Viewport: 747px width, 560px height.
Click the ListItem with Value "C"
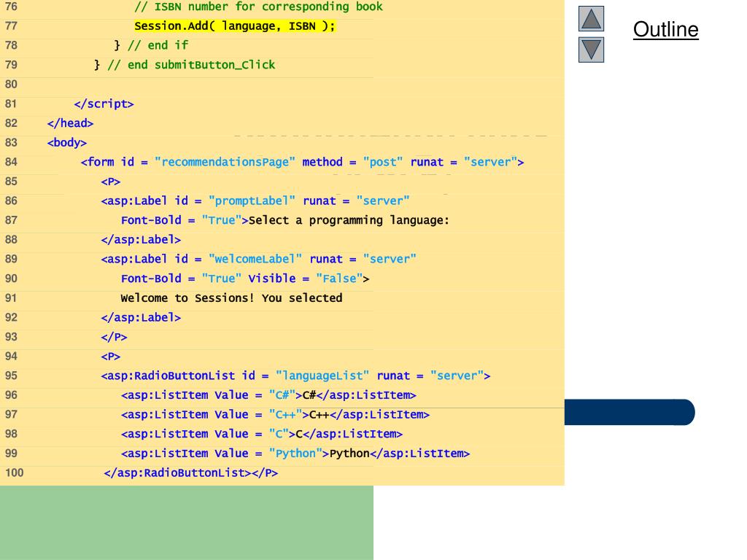click(262, 435)
